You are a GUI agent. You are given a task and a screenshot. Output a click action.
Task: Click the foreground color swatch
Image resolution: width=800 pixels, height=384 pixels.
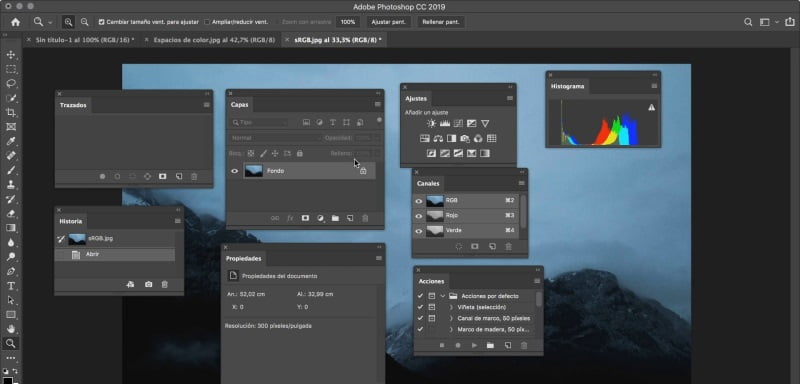click(8, 380)
